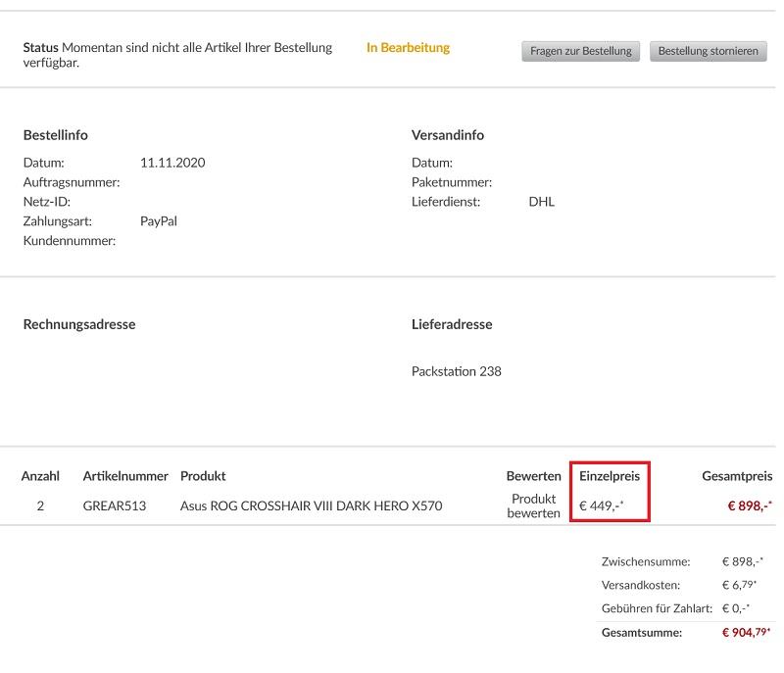The width and height of the screenshot is (784, 673).
Task: Click the order date 11.11.2020
Action: coord(172,163)
